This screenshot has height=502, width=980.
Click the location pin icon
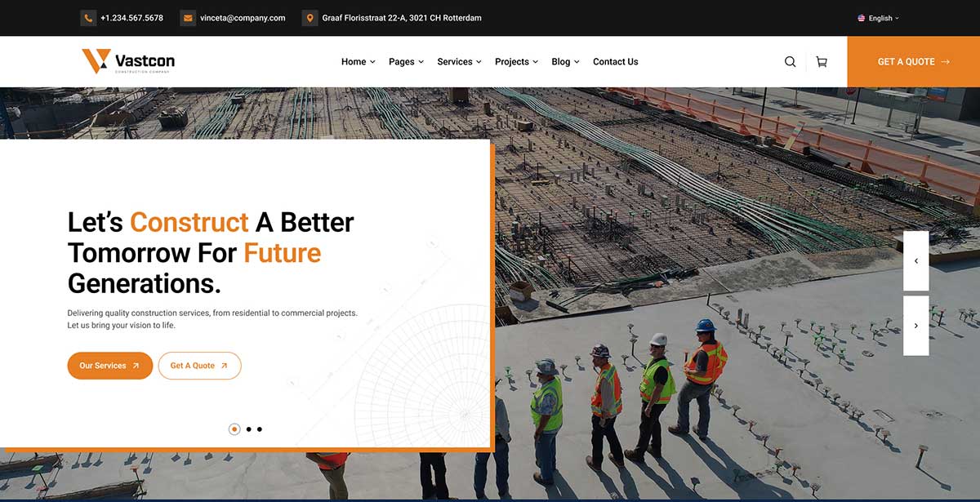tap(310, 18)
